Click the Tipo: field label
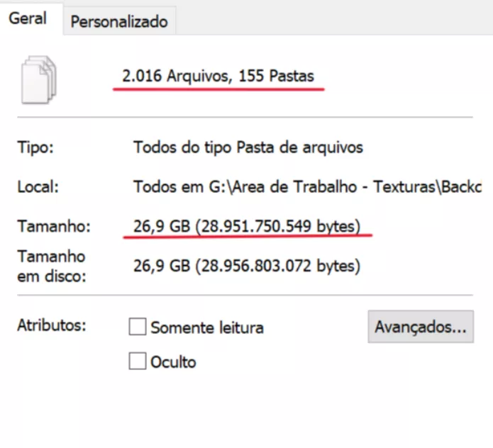The image size is (493, 448). [35, 147]
